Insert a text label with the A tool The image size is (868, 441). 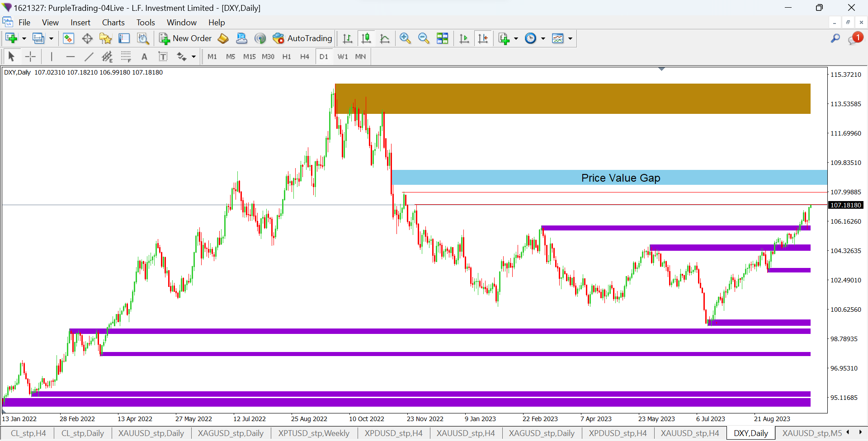pos(144,56)
